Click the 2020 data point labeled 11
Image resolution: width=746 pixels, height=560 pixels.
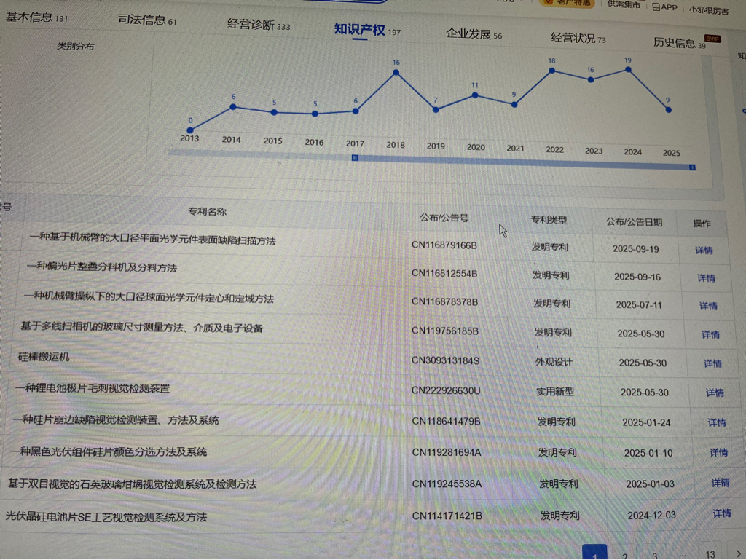click(x=475, y=95)
